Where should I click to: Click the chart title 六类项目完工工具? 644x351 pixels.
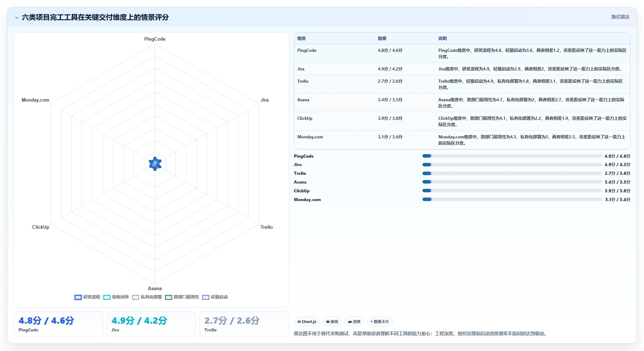(95, 17)
